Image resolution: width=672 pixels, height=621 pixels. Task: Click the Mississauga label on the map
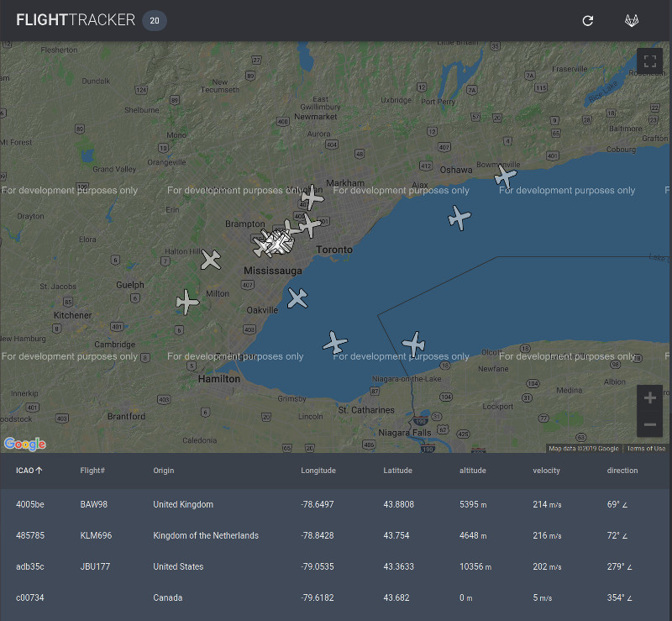click(x=273, y=271)
